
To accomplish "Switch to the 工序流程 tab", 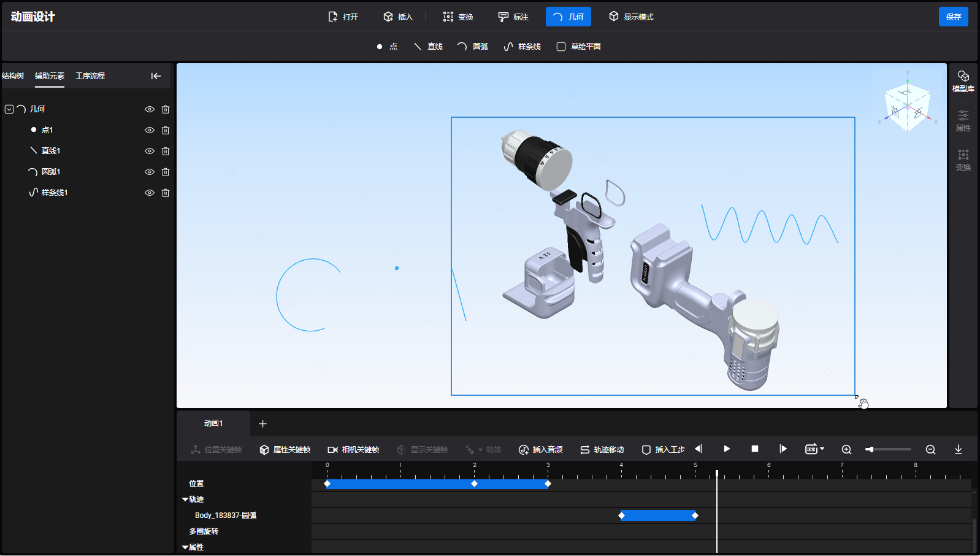I will (x=90, y=76).
